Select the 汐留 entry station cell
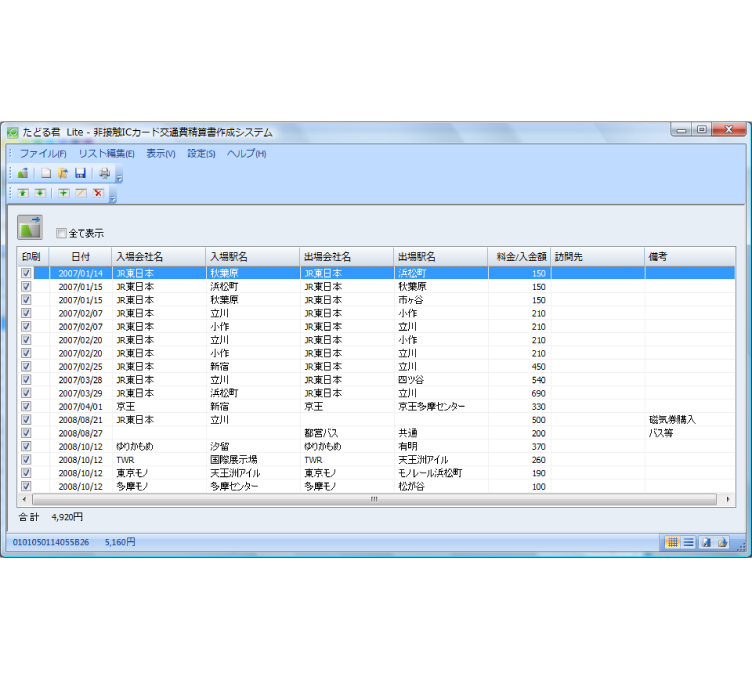Viewport: 752px width, 680px height. click(x=253, y=446)
